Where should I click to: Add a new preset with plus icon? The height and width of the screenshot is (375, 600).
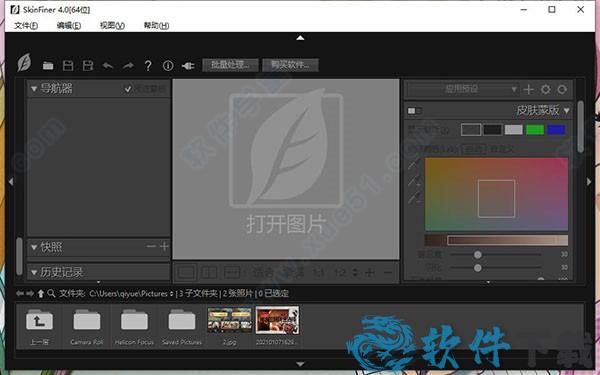pos(528,89)
